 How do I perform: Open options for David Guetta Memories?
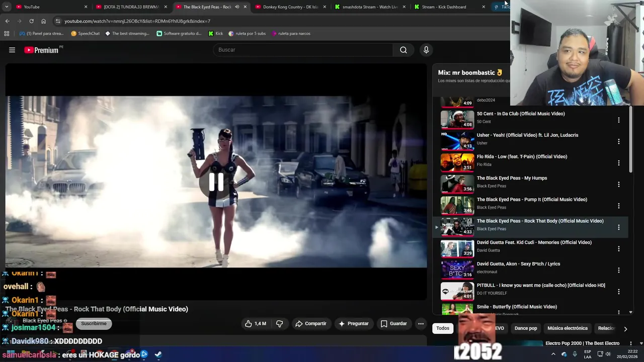pyautogui.click(x=619, y=249)
